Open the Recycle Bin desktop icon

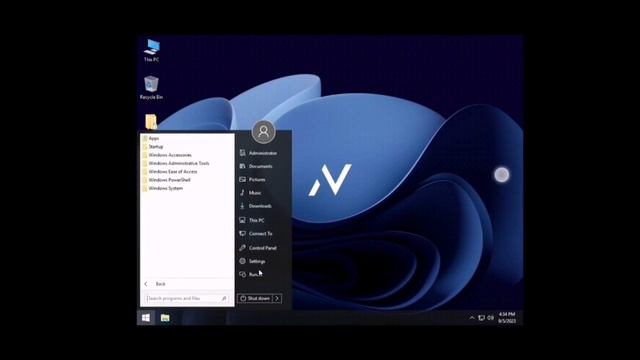151,88
